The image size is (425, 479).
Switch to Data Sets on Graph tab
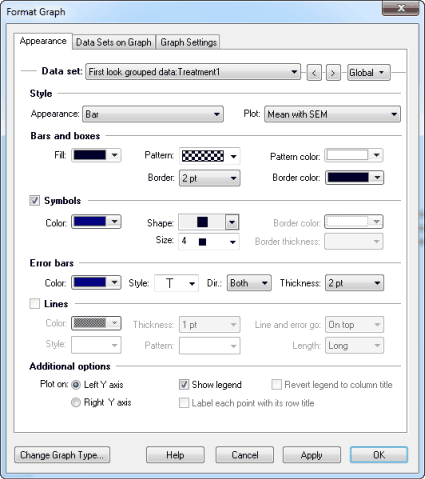(114, 42)
